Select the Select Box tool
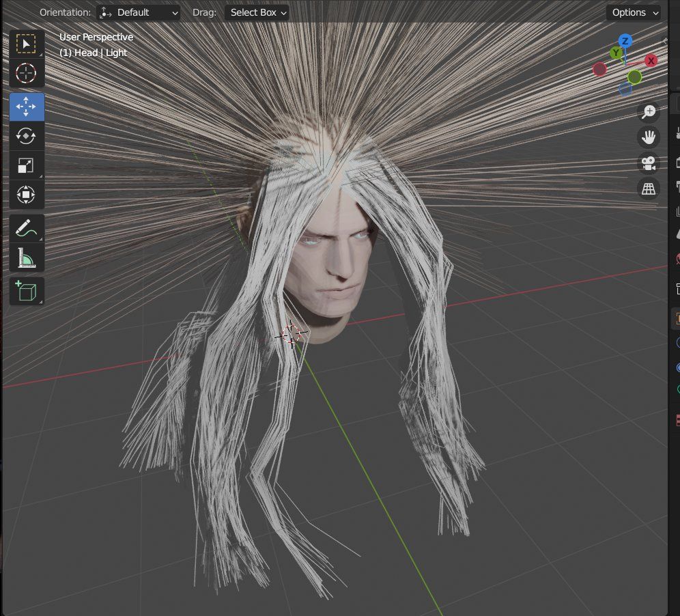680x616 pixels. [x=27, y=44]
